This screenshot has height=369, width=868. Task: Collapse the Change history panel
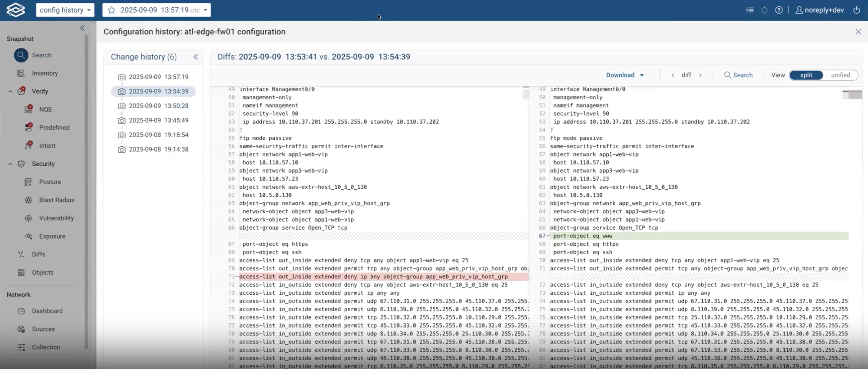196,57
